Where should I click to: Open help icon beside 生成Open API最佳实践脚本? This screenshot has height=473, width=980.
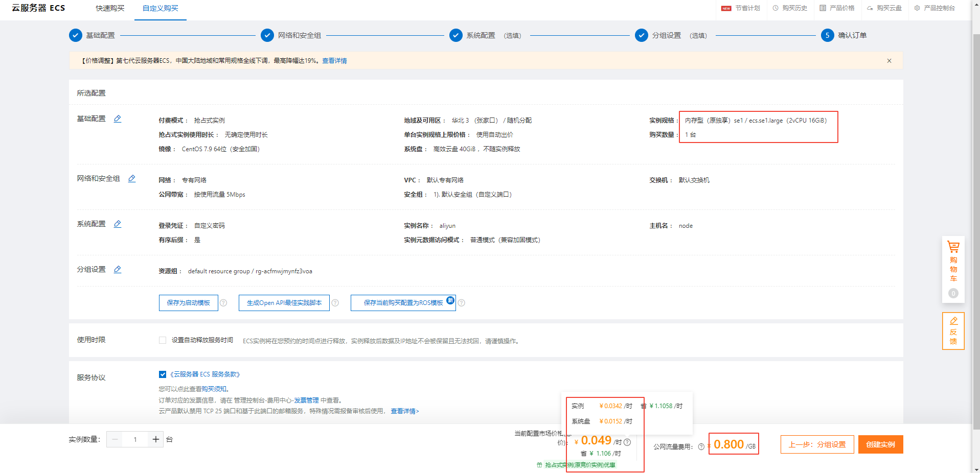[335, 303]
